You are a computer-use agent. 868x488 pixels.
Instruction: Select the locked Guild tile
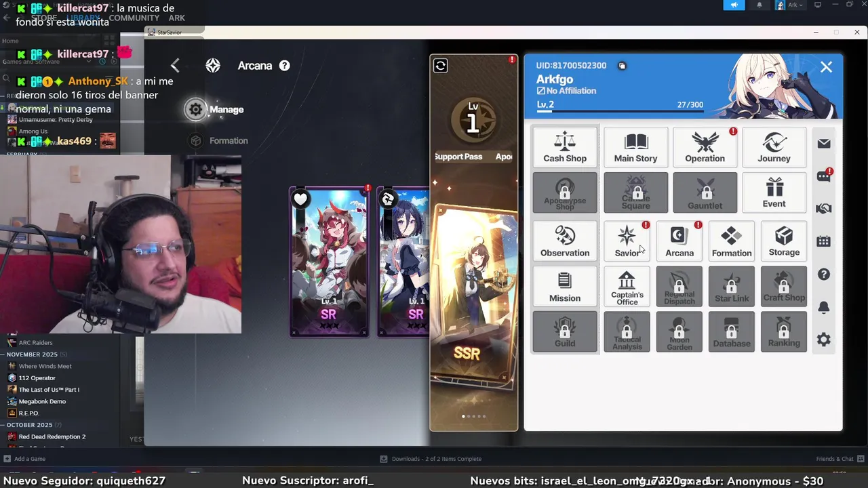tap(565, 331)
